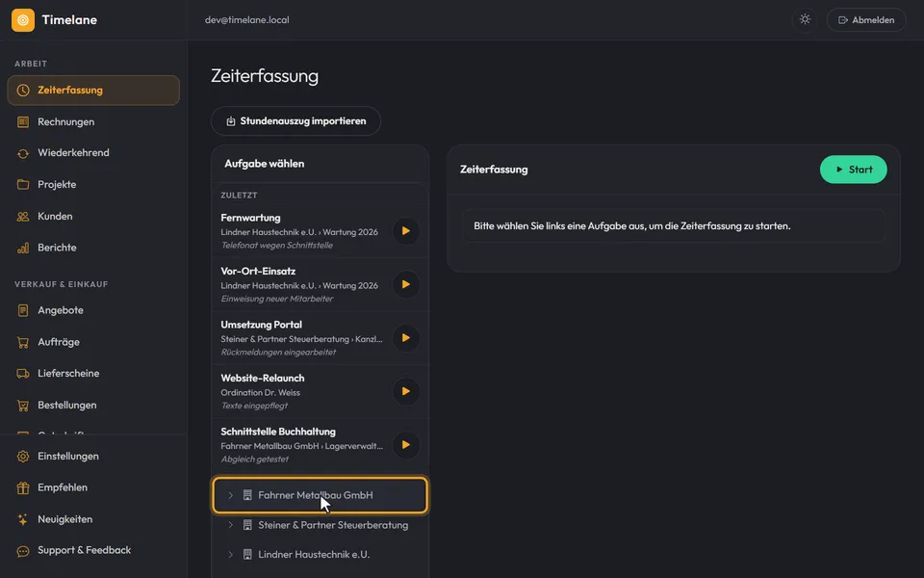Select the Fernwartung task title
Image resolution: width=924 pixels, height=578 pixels.
(x=250, y=218)
